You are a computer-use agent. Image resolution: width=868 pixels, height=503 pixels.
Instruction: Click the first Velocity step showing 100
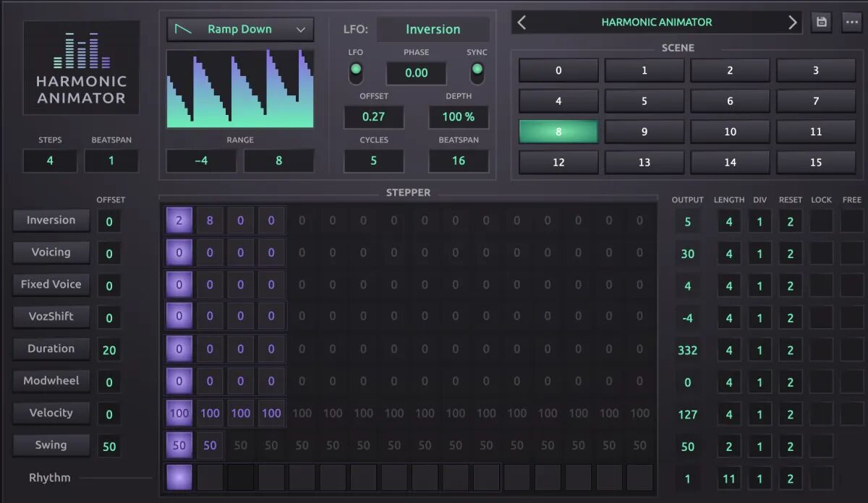click(x=179, y=413)
